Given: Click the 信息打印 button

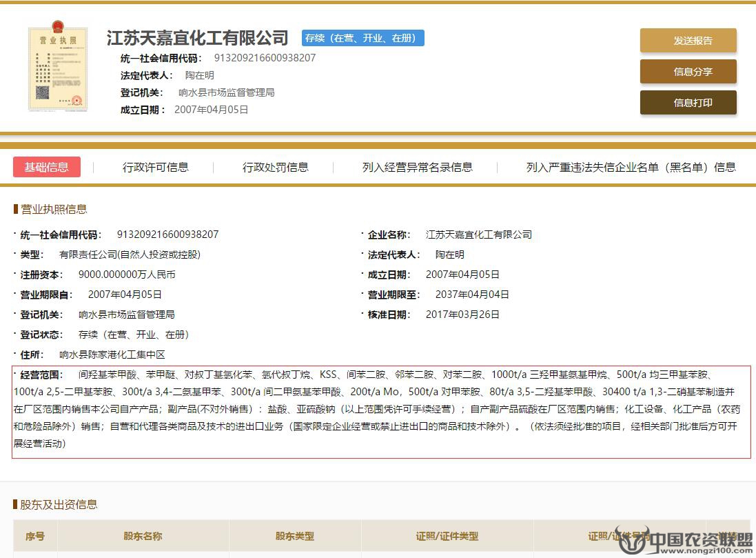Looking at the screenshot, I should coord(688,102).
